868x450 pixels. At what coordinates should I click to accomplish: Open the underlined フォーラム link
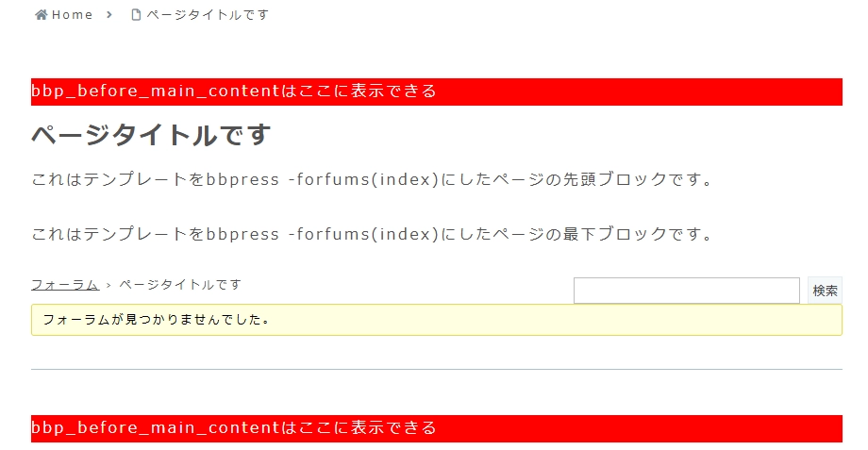click(65, 285)
